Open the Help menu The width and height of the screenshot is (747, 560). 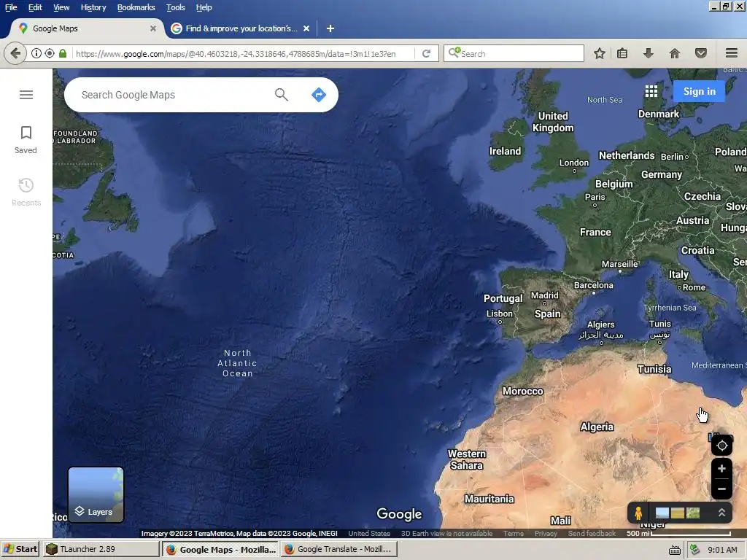point(204,7)
